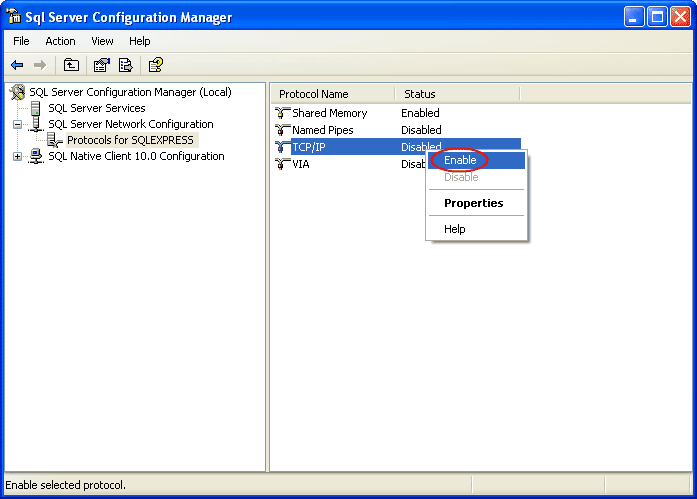Select the Named Pipes protocol icon
Image resolution: width=697 pixels, height=499 pixels.
[x=282, y=130]
